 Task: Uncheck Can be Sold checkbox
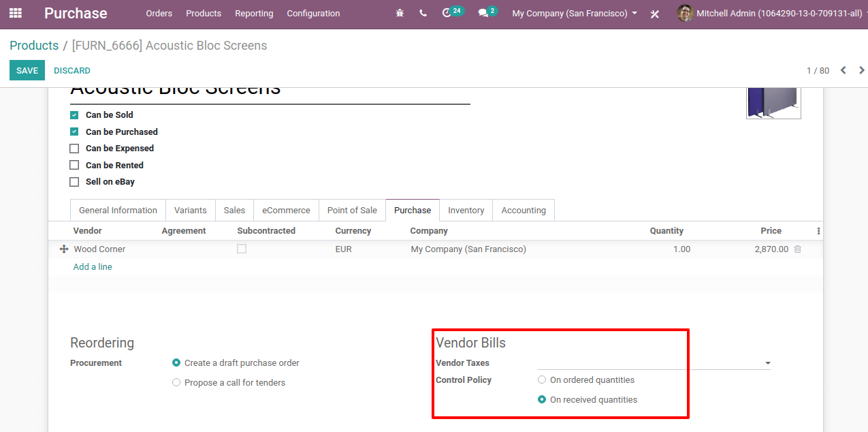click(x=74, y=115)
